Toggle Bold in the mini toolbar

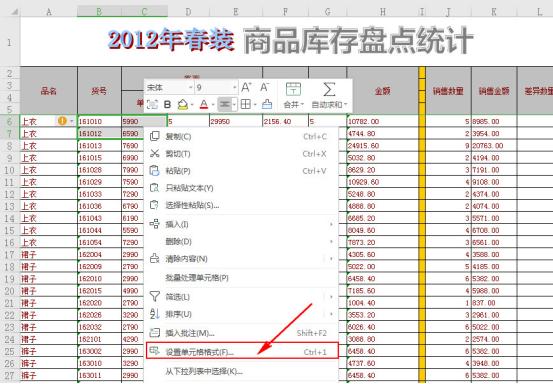click(168, 104)
